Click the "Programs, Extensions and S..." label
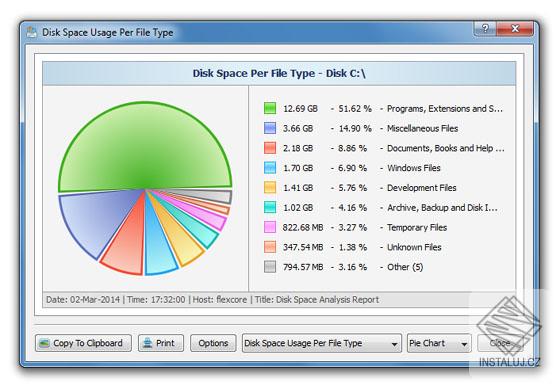 445,109
